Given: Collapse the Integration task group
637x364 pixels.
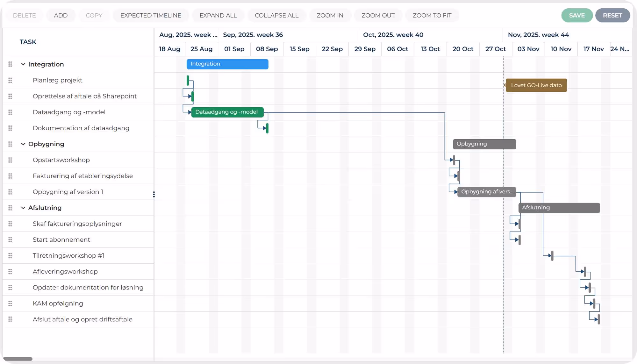Looking at the screenshot, I should (23, 64).
